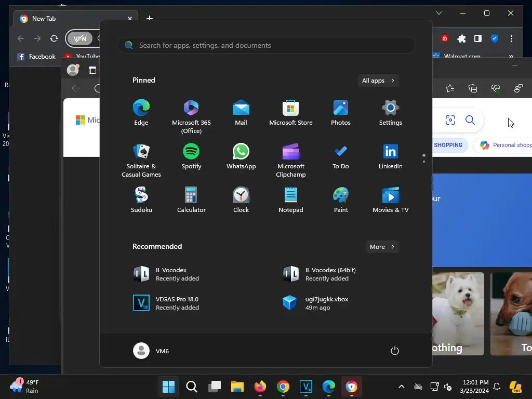Launch Movies & TV app
Image resolution: width=532 pixels, height=399 pixels.
click(x=391, y=200)
